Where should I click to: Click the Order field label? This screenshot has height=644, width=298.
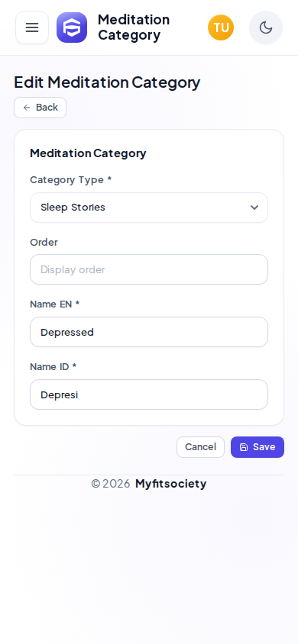pyautogui.click(x=44, y=243)
